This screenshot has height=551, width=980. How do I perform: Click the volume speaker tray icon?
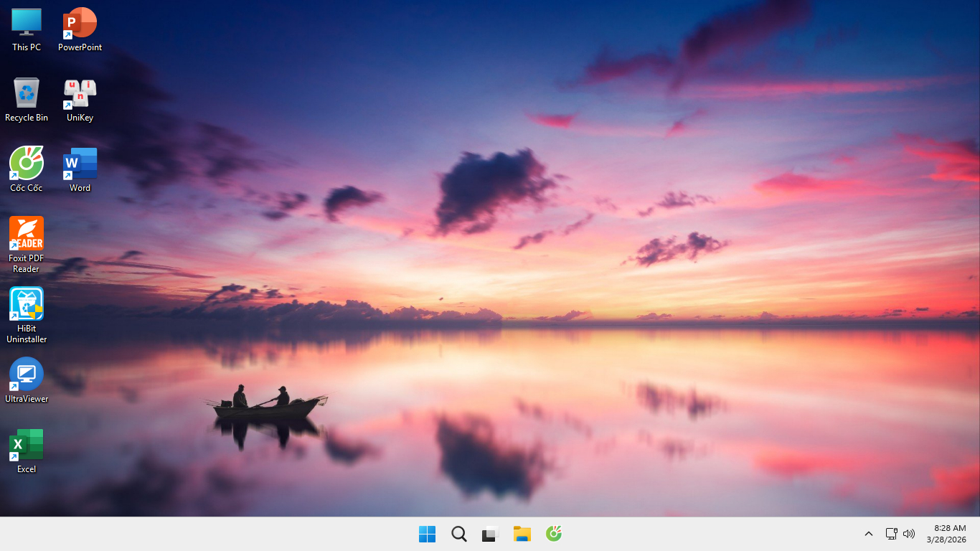(x=909, y=534)
